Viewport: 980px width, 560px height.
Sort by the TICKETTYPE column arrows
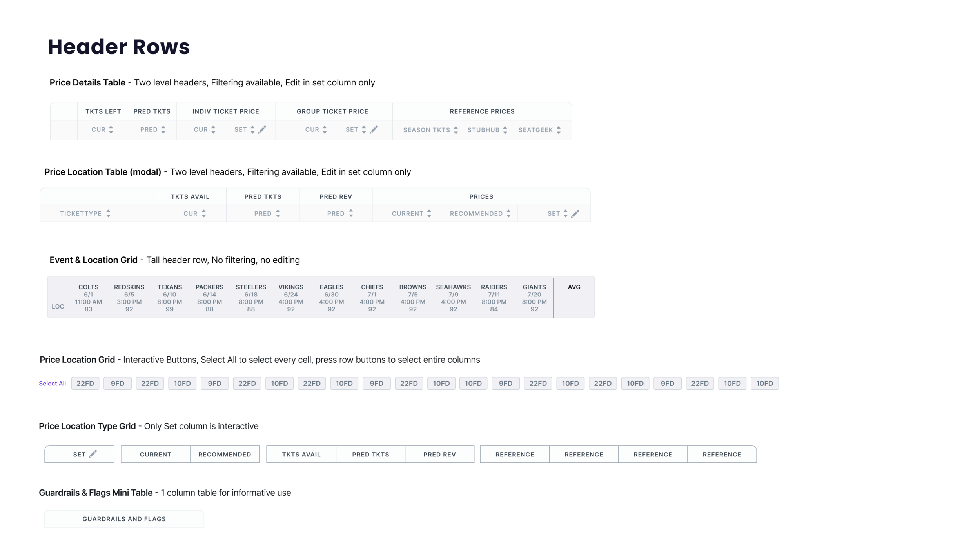[108, 214]
